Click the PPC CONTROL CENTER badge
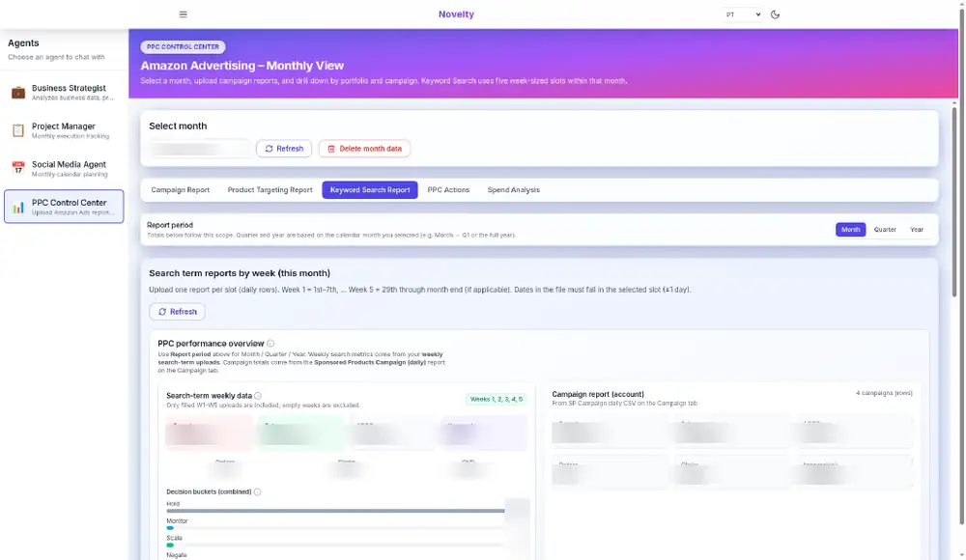Image resolution: width=966 pixels, height=560 pixels. tap(183, 46)
